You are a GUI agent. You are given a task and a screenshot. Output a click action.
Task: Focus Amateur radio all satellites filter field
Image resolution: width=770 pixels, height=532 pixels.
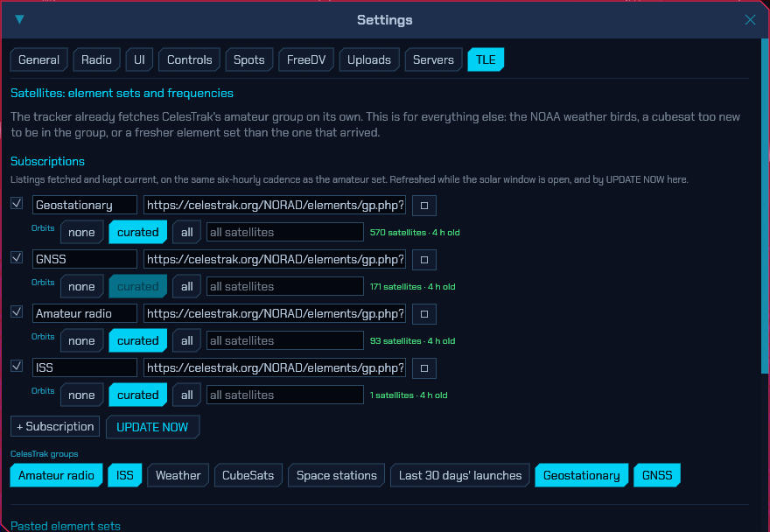point(285,341)
